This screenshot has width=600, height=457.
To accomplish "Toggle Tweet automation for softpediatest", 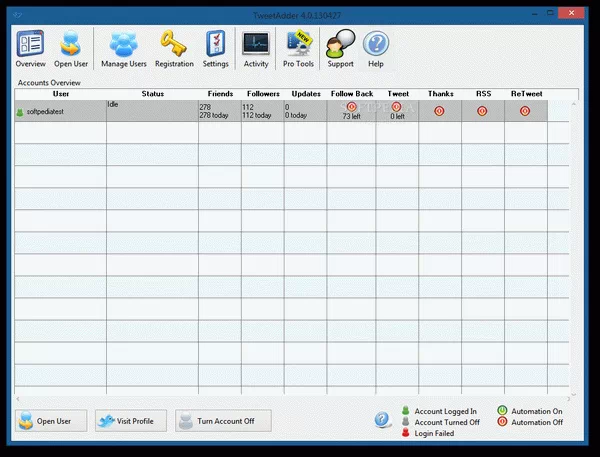I will click(396, 106).
